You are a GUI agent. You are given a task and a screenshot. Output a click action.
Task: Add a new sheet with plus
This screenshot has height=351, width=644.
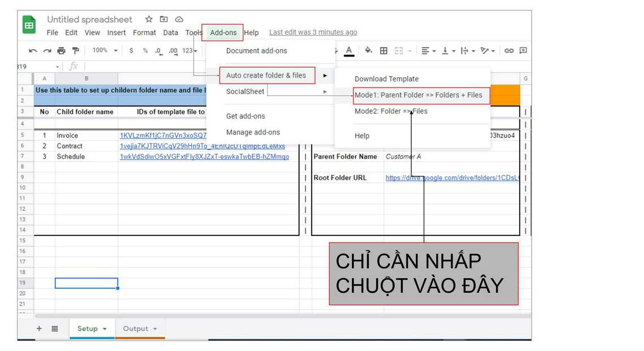click(39, 328)
